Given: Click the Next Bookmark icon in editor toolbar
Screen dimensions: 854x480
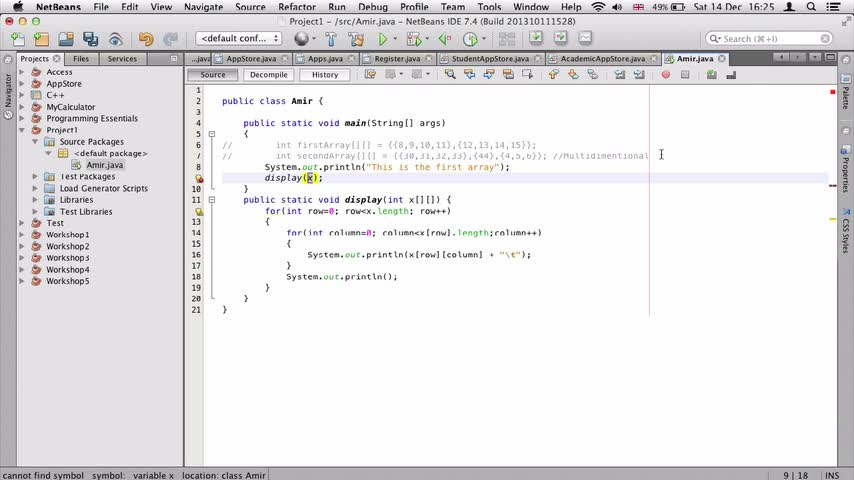Looking at the screenshot, I should tap(573, 74).
